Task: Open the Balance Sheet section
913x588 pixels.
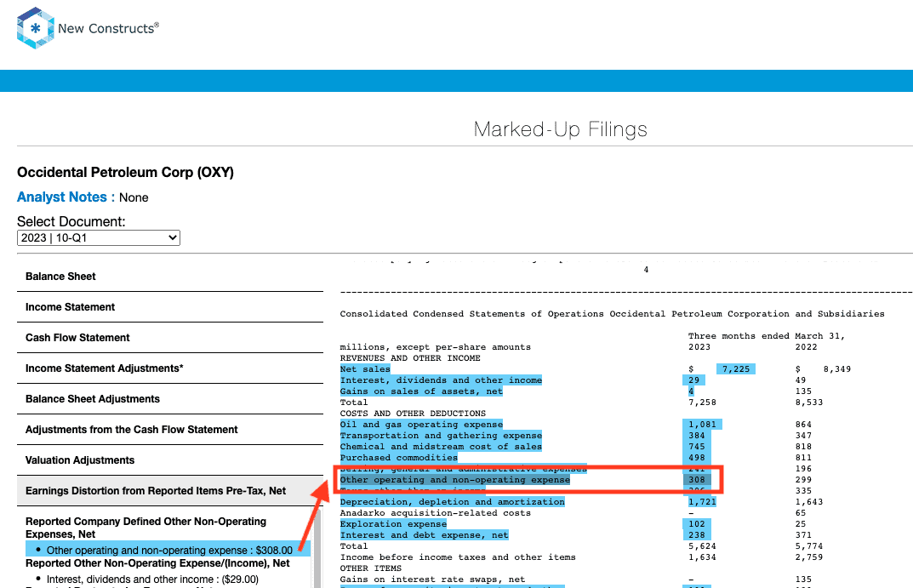Action: coord(60,277)
